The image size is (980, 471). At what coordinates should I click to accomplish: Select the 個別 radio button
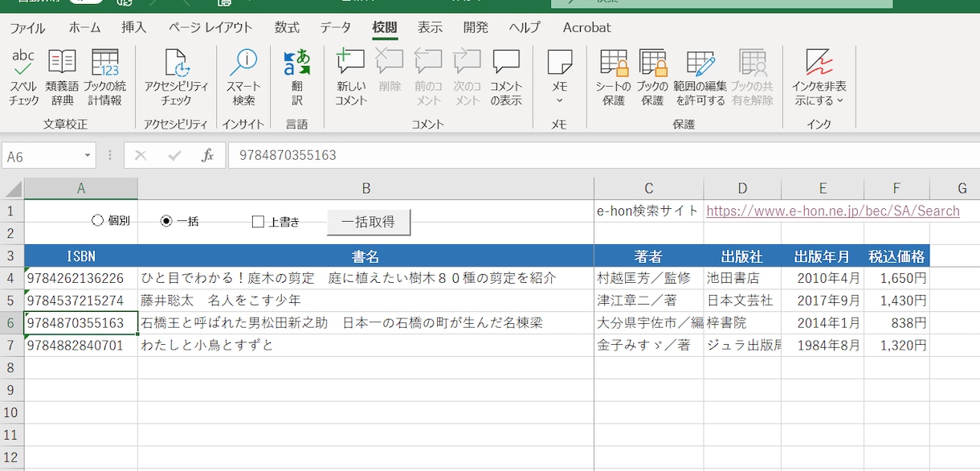[98, 220]
